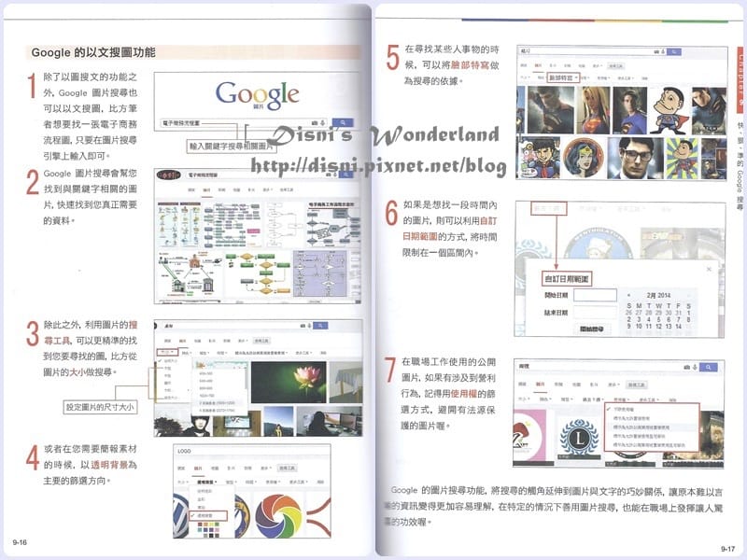This screenshot has width=747, height=560.
Task: Open the purple flowchart result thumbnail
Action: (320, 273)
